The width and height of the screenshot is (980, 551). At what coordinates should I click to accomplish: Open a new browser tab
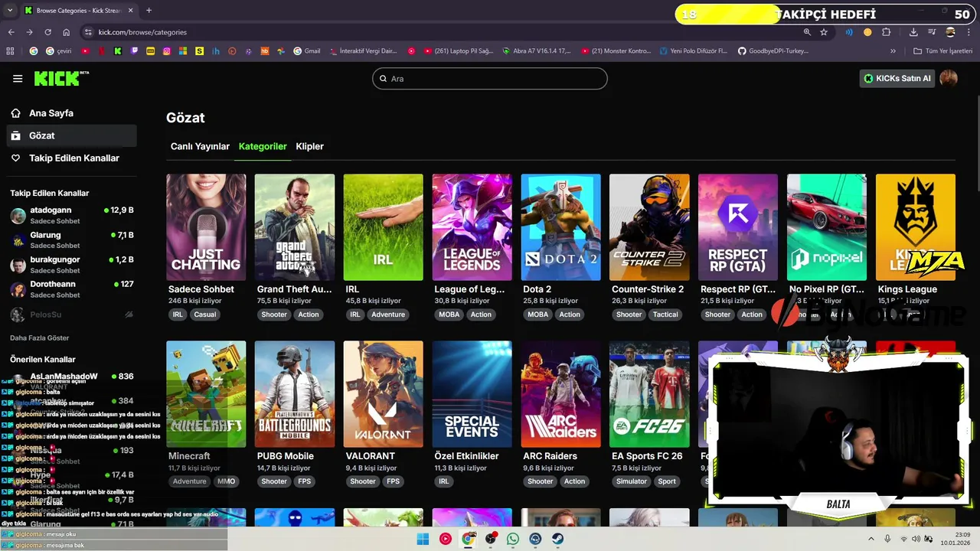(149, 11)
